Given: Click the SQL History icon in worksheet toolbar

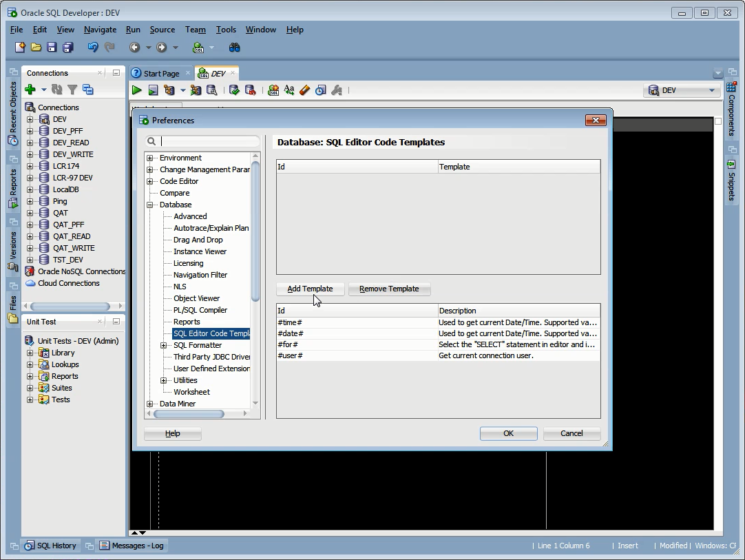Looking at the screenshot, I should 321,90.
